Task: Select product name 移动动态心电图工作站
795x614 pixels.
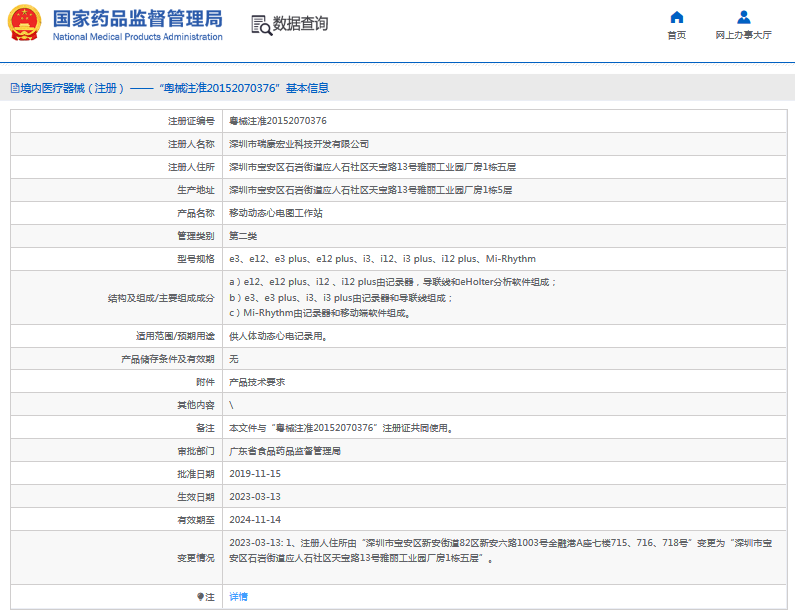Action: pyautogui.click(x=276, y=213)
